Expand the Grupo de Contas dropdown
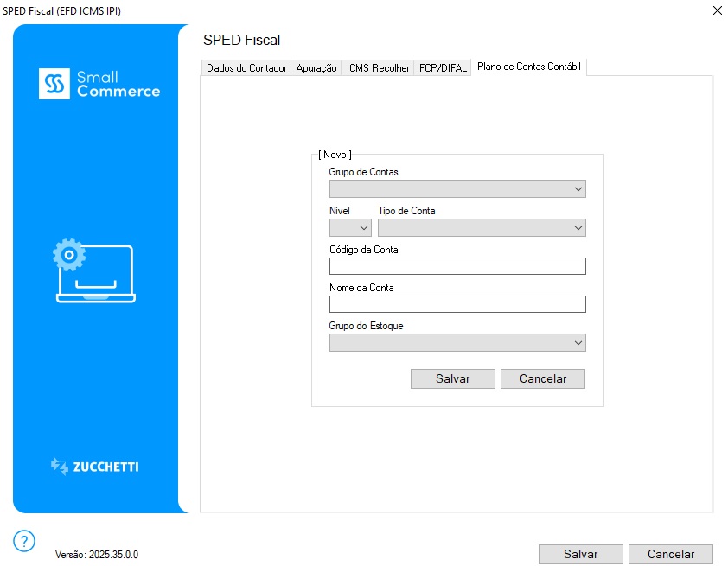This screenshot has height=566, width=728. (457, 189)
